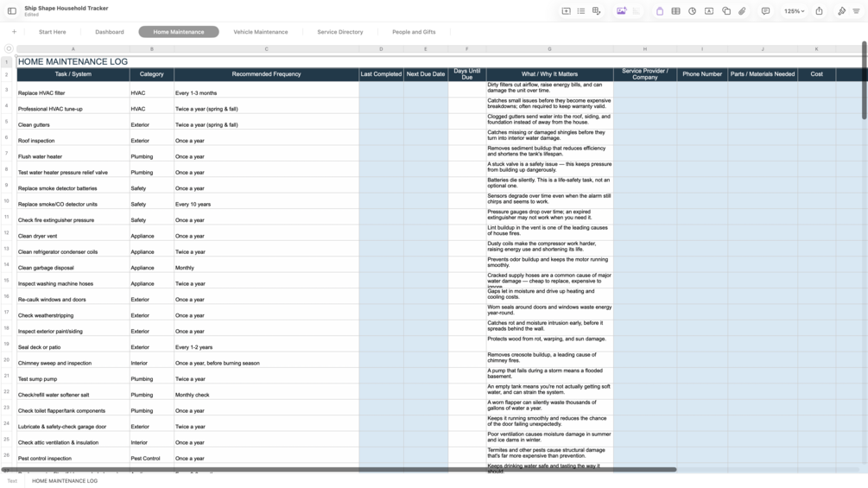Select column A header
Screen dimensions: 868x488
tap(73, 49)
